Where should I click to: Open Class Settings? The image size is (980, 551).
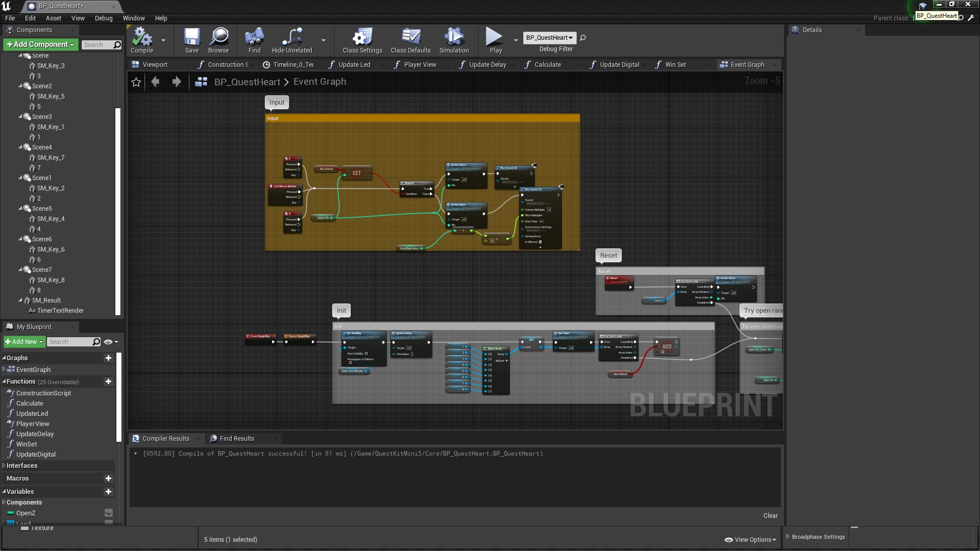(362, 40)
